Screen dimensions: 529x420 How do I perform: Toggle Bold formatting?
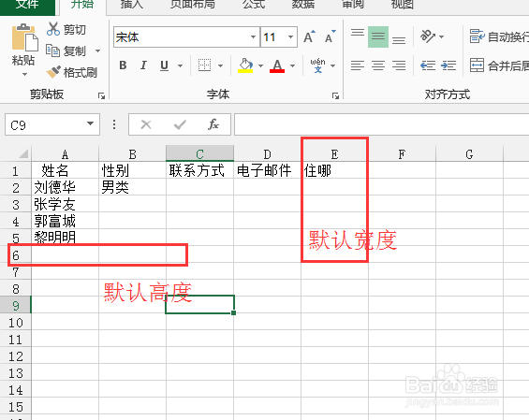point(123,65)
